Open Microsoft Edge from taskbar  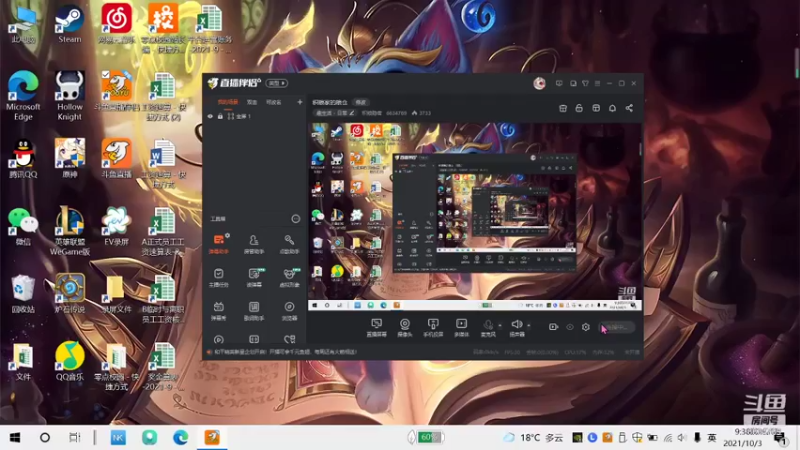[180, 438]
